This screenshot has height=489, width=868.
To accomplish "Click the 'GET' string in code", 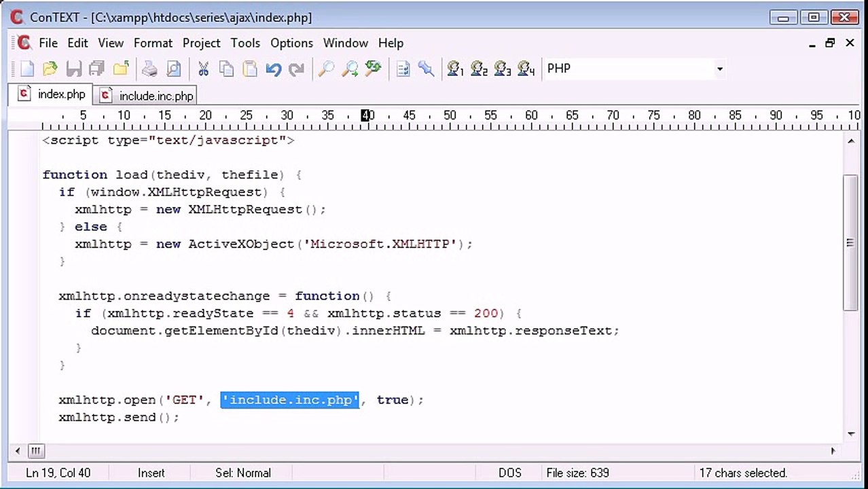I will click(184, 400).
